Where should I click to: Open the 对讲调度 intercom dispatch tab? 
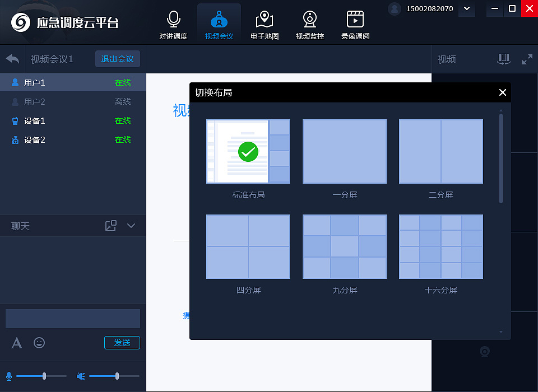[173, 25]
